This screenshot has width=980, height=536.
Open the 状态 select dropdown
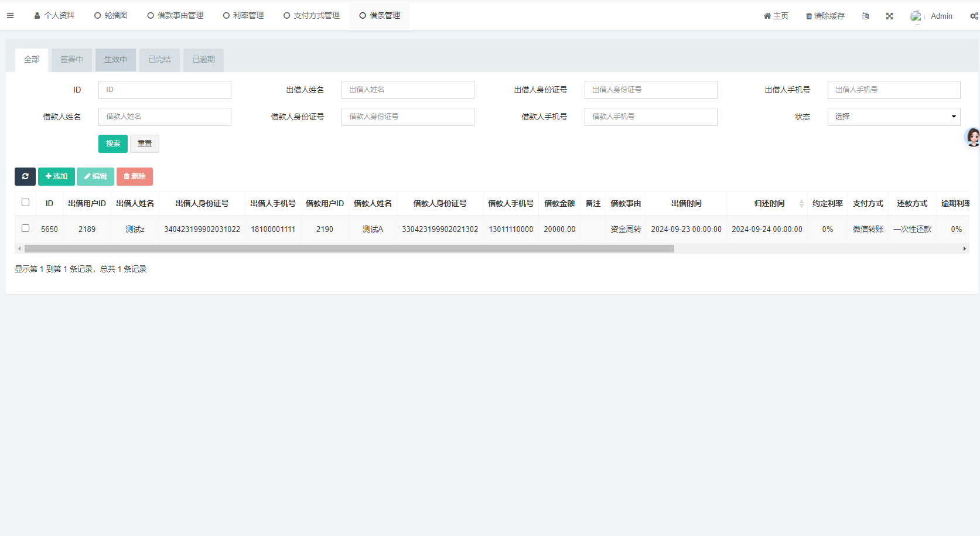click(893, 117)
